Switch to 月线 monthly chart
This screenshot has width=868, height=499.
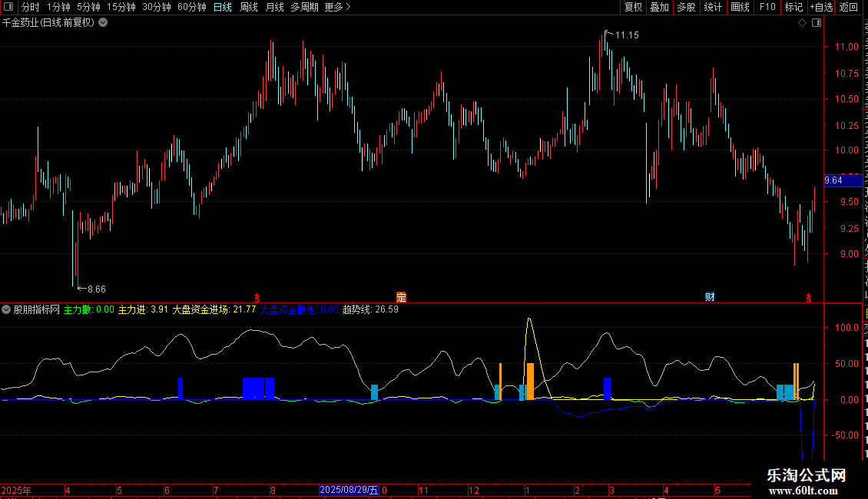click(x=274, y=7)
